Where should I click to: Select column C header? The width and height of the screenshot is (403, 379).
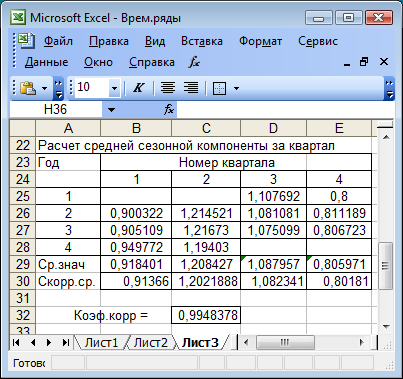(x=206, y=128)
